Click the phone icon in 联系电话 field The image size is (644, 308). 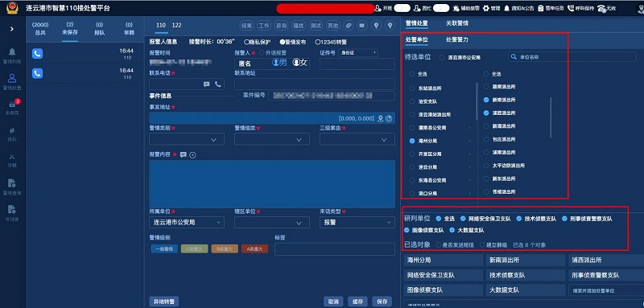[x=217, y=84]
